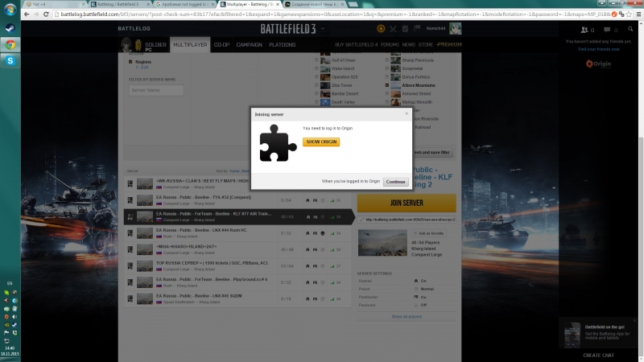
Task: Click ranked icon on the TYA #32 row
Action: [308, 200]
